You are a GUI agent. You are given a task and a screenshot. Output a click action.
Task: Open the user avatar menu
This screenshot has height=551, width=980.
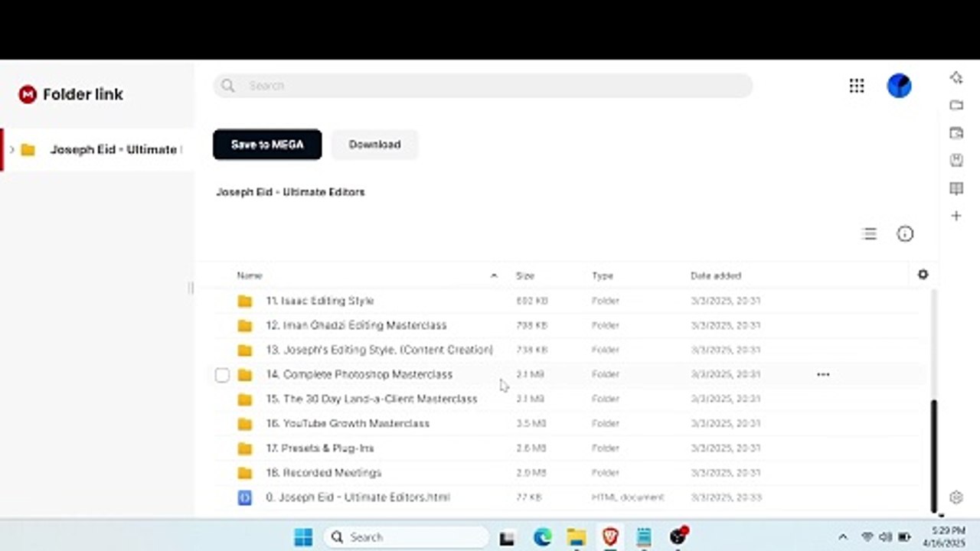point(899,86)
